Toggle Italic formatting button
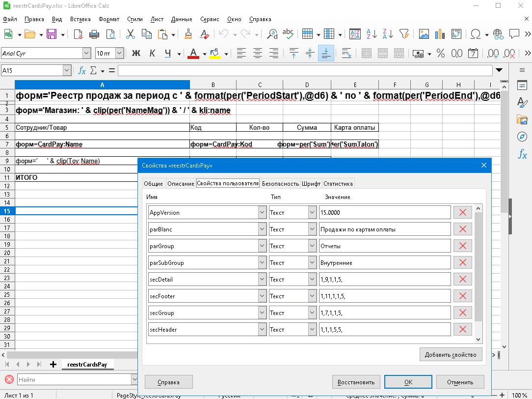 pos(152,53)
